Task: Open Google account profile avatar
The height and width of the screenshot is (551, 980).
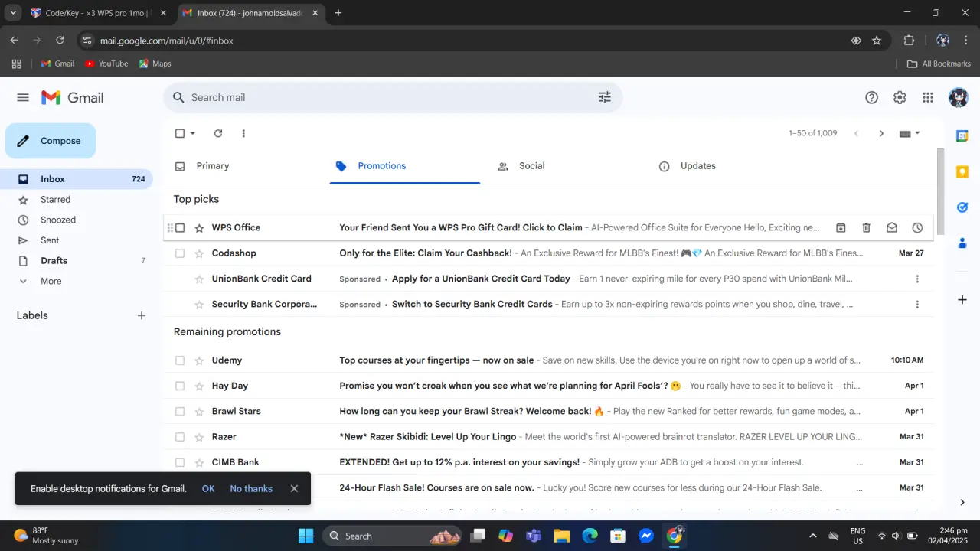Action: [958, 97]
